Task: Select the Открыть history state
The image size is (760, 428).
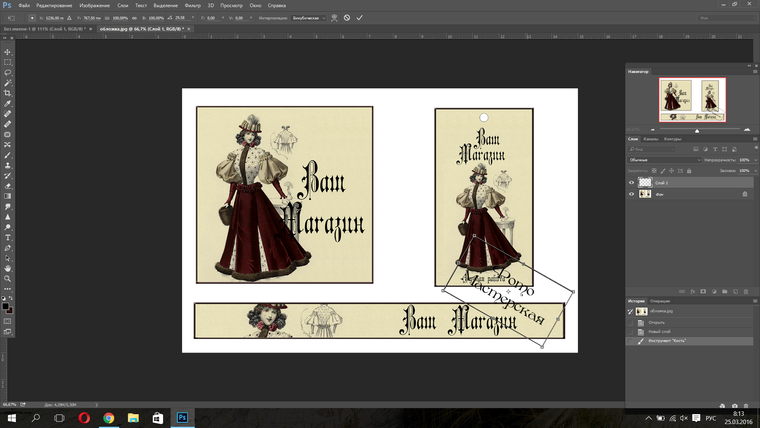Action: (690, 322)
